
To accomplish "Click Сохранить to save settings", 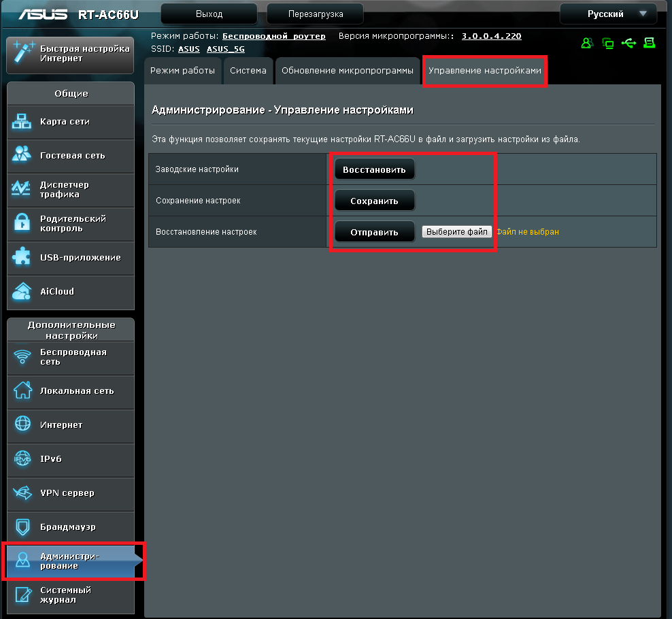I will [x=374, y=201].
